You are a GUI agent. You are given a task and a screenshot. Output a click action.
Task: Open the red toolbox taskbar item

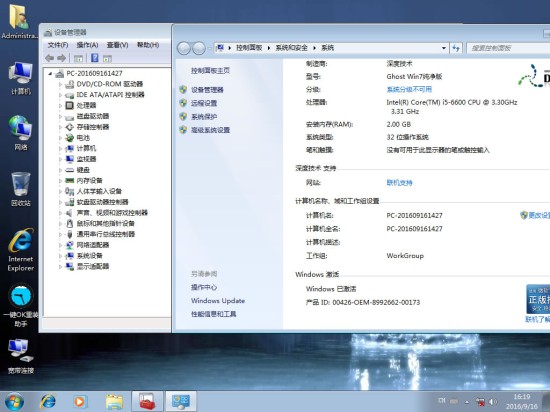click(147, 401)
